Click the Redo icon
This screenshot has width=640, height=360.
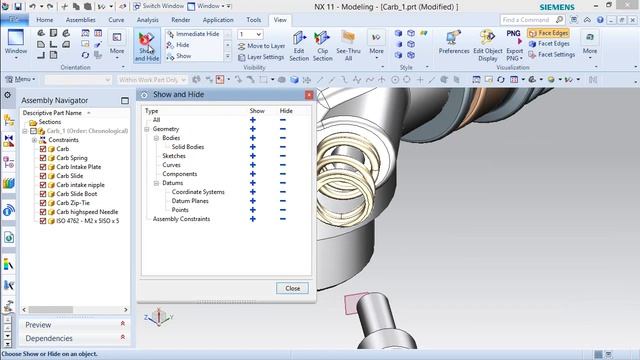[49, 6]
